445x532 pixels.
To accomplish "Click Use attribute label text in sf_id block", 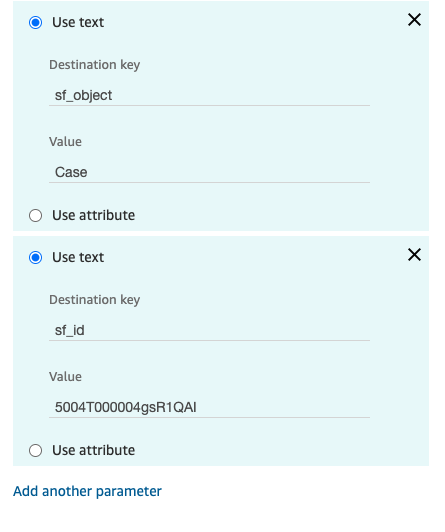I will [94, 451].
